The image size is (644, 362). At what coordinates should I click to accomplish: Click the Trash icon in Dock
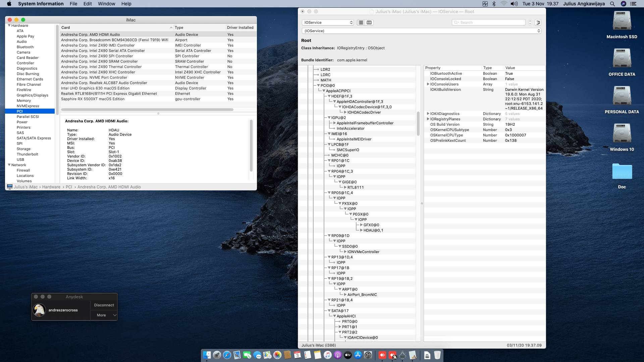(437, 355)
